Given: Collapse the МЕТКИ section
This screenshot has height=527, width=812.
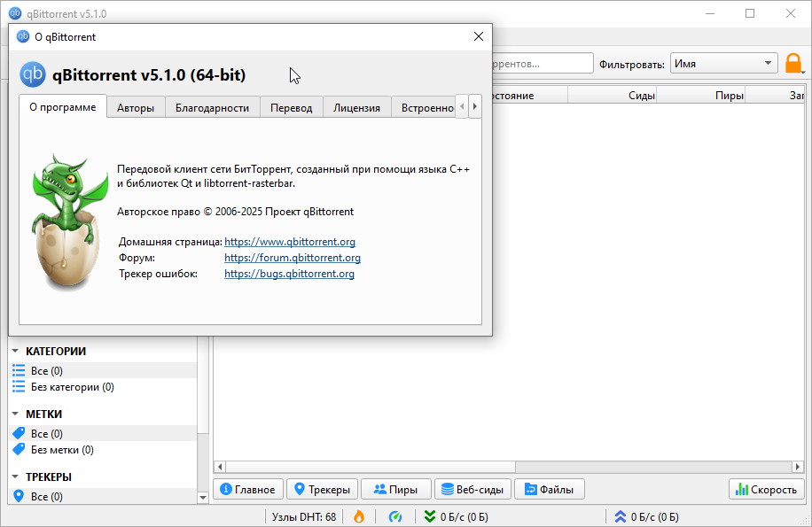Looking at the screenshot, I should [16, 414].
